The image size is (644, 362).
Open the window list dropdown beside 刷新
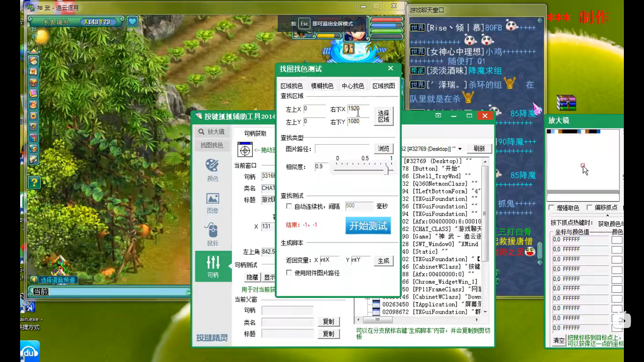460,149
